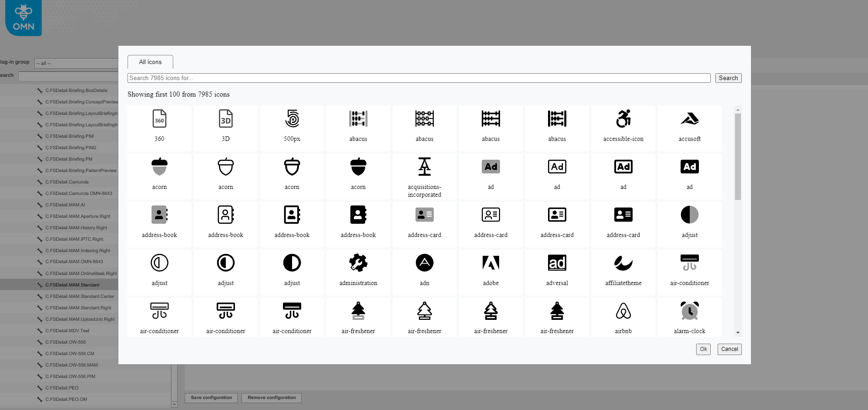Confirm with the Ok button
Viewport: 868px width, 410px height.
point(703,349)
